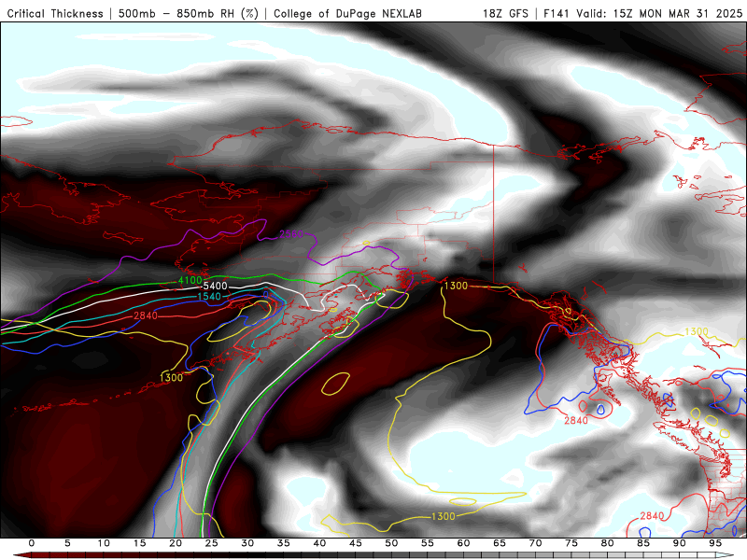Click the "95" value on the color scale
Screen dimensions: 747x560
click(x=715, y=543)
